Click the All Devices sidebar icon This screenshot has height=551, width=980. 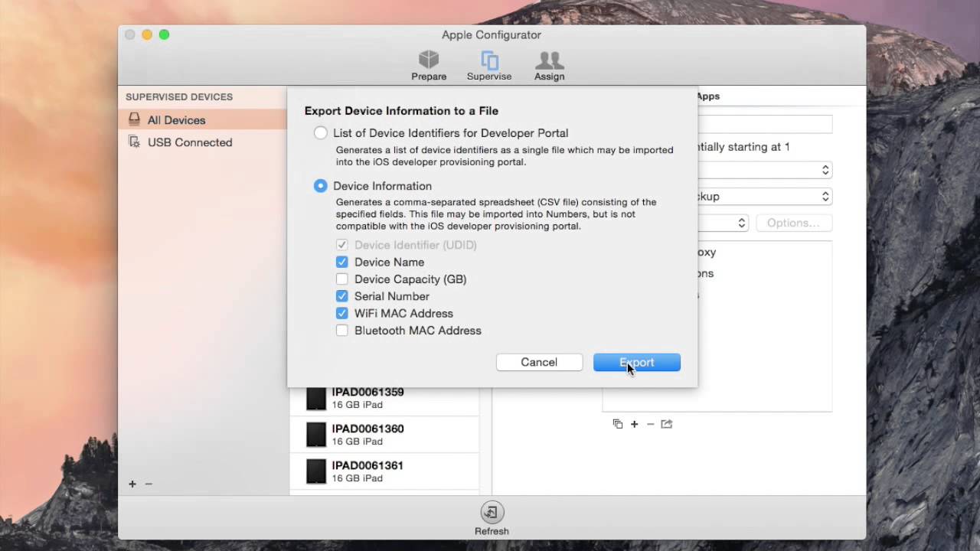tap(135, 119)
